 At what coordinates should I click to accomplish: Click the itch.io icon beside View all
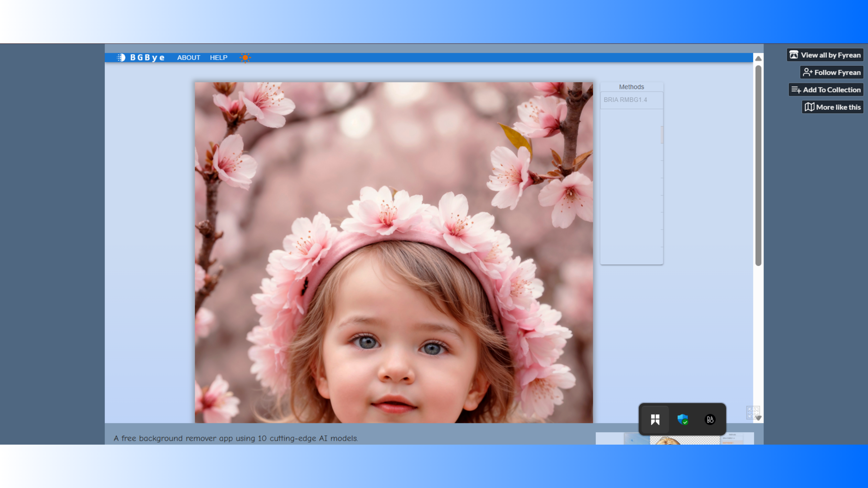coord(794,55)
